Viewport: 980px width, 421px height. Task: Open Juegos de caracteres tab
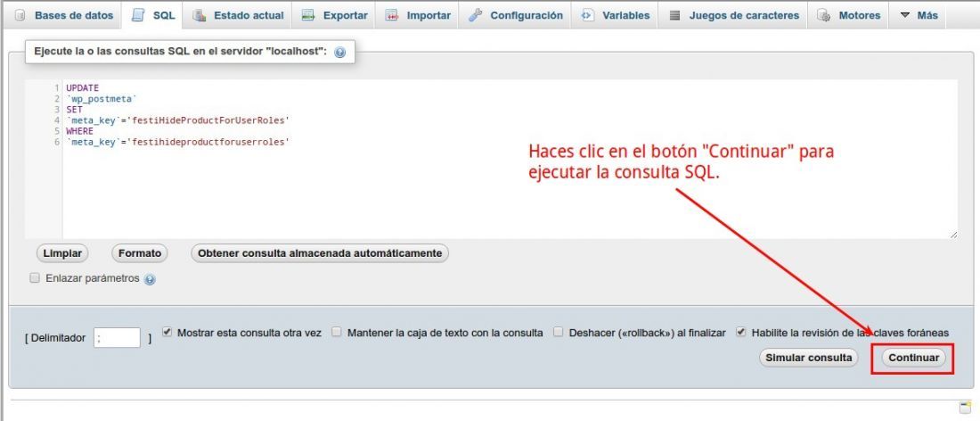tap(733, 15)
